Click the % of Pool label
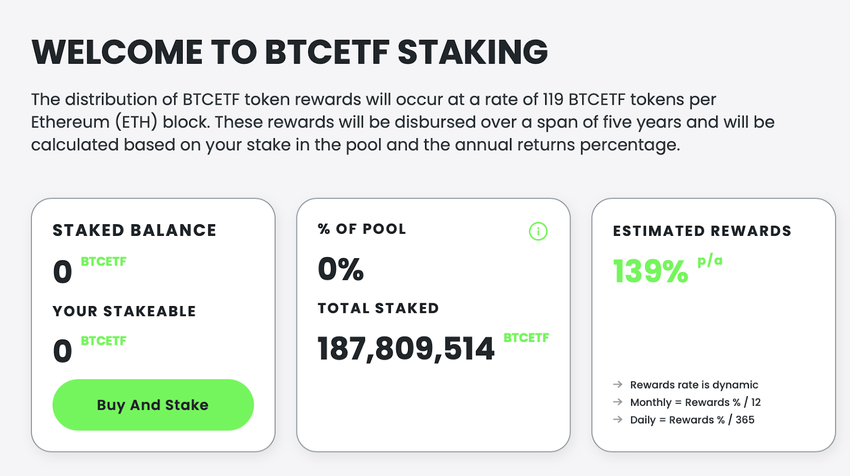This screenshot has width=850, height=476. (x=362, y=229)
